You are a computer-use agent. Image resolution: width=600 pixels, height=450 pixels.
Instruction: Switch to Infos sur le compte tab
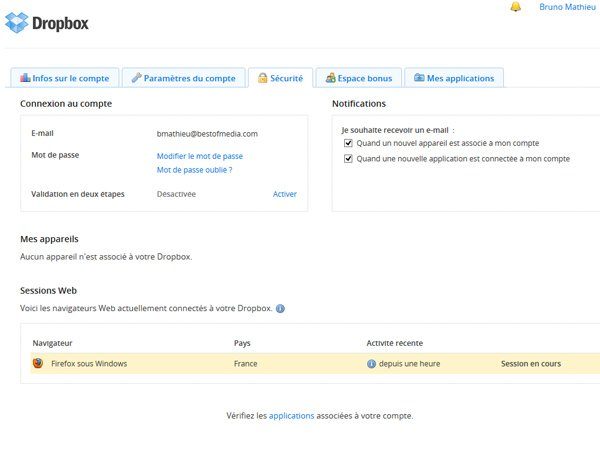click(65, 78)
